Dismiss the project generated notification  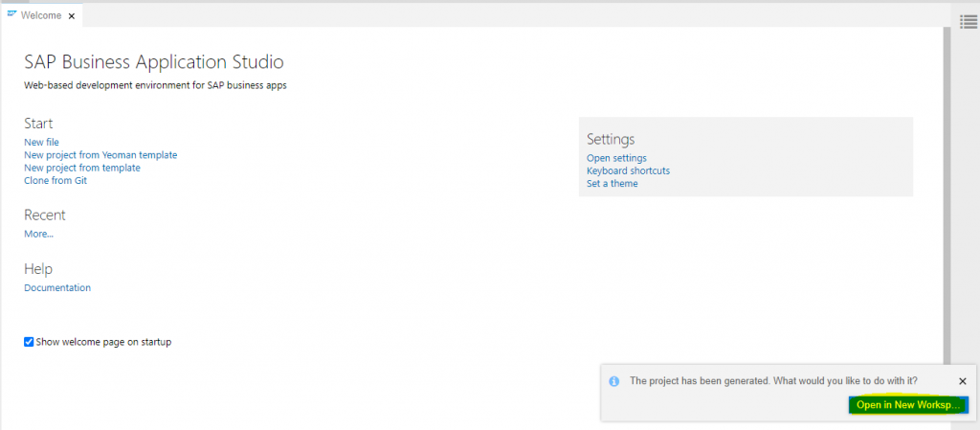coord(963,380)
